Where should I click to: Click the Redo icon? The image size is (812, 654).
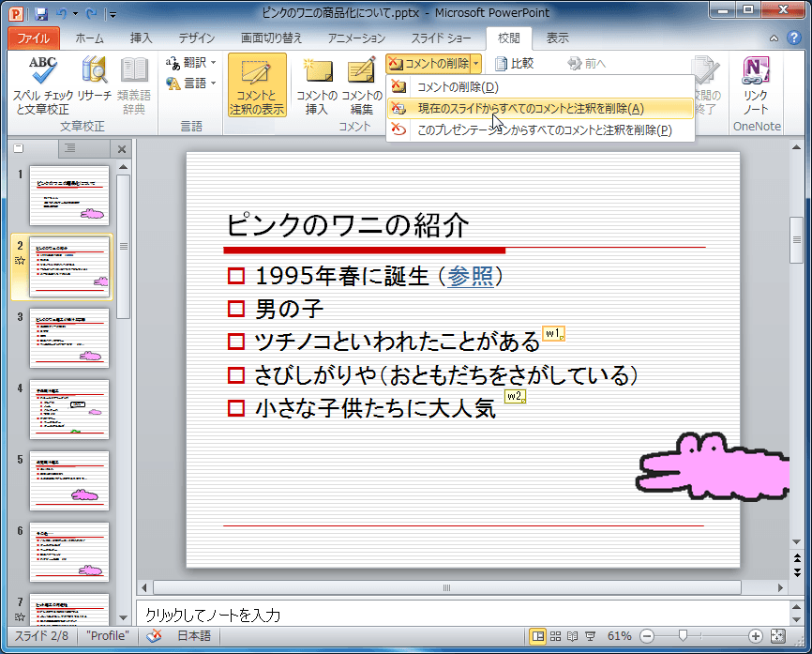click(91, 13)
